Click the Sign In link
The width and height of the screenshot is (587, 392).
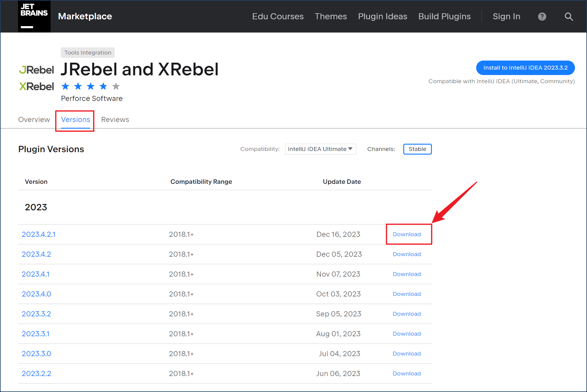click(x=506, y=16)
